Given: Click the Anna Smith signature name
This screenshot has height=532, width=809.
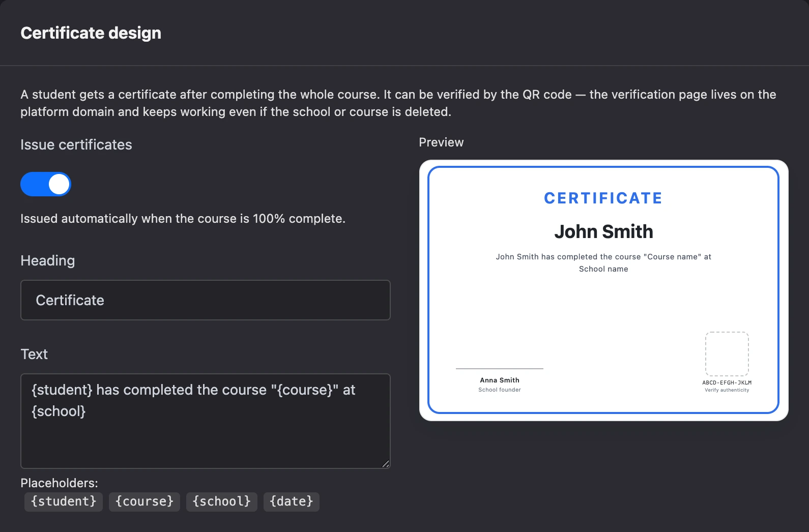Looking at the screenshot, I should tap(500, 380).
